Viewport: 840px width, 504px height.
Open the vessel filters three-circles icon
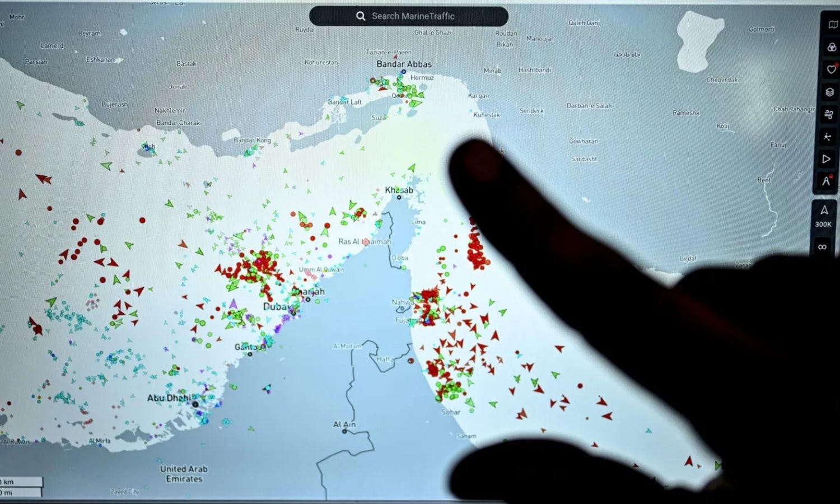tap(832, 47)
